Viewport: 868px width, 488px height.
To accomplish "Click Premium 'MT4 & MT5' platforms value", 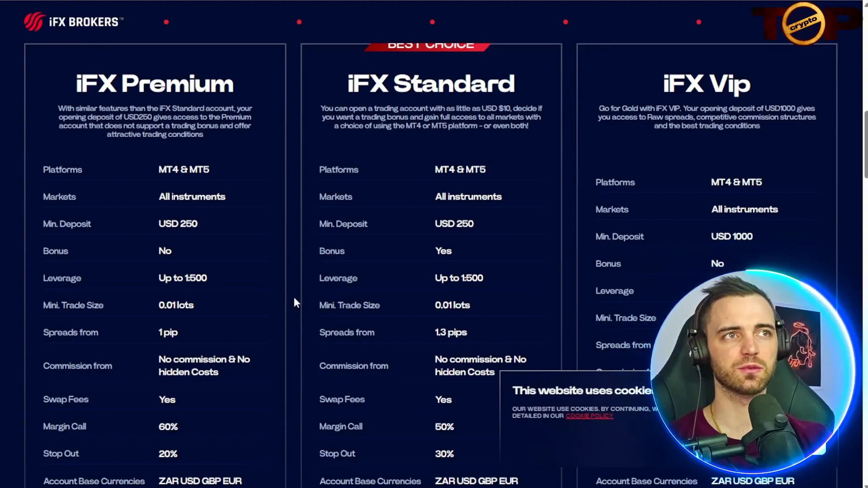I will tap(184, 169).
